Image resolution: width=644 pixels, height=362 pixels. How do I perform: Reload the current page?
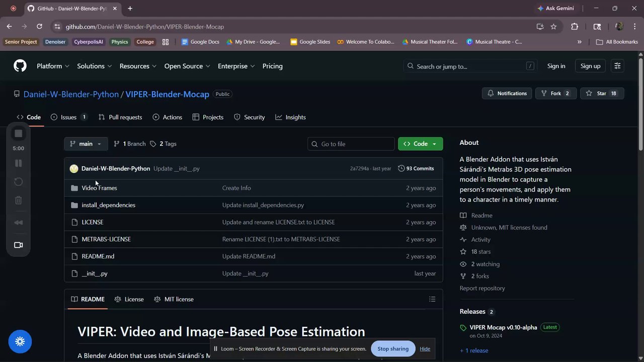pyautogui.click(x=39, y=27)
